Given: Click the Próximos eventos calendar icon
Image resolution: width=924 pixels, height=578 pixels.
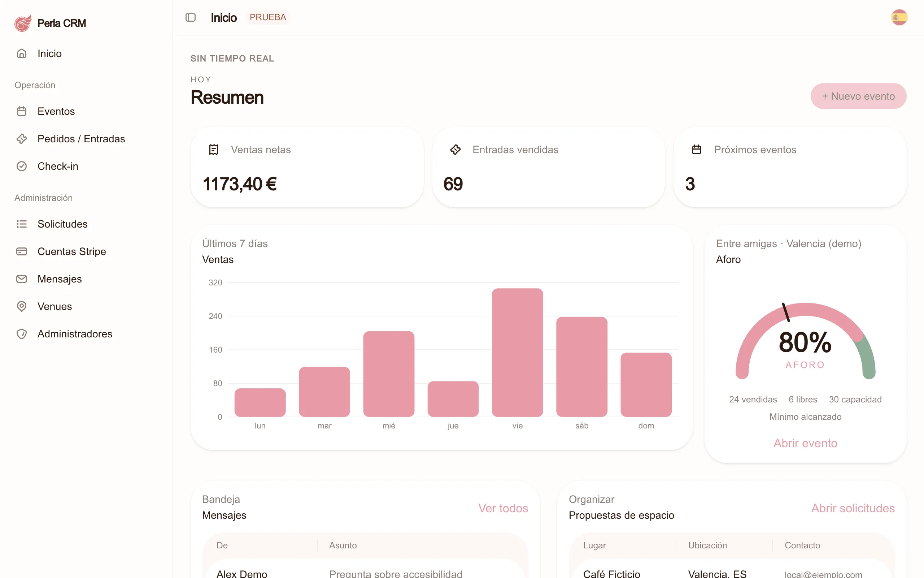Looking at the screenshot, I should coord(697,150).
